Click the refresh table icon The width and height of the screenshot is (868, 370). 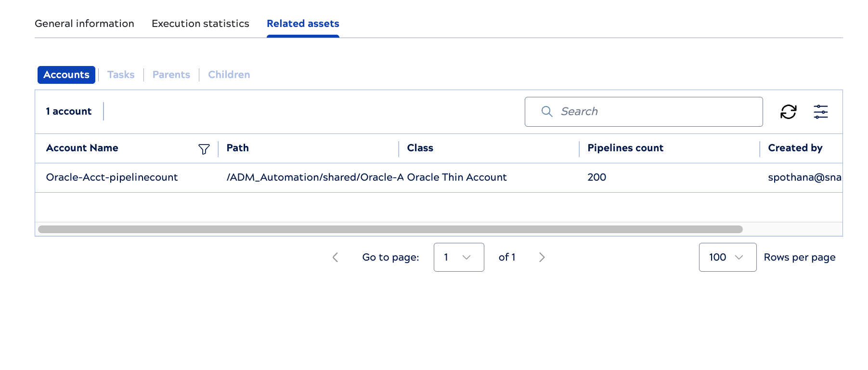click(x=788, y=111)
